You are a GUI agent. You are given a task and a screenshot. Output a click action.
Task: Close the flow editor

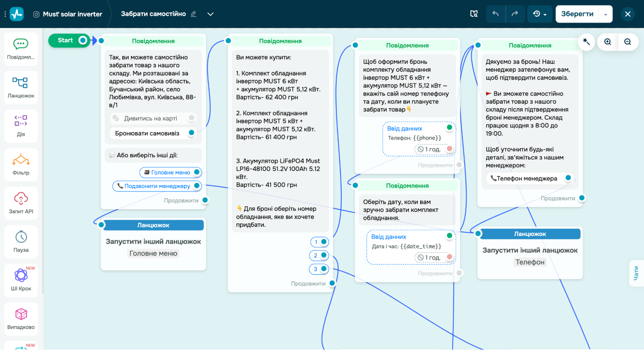(628, 14)
